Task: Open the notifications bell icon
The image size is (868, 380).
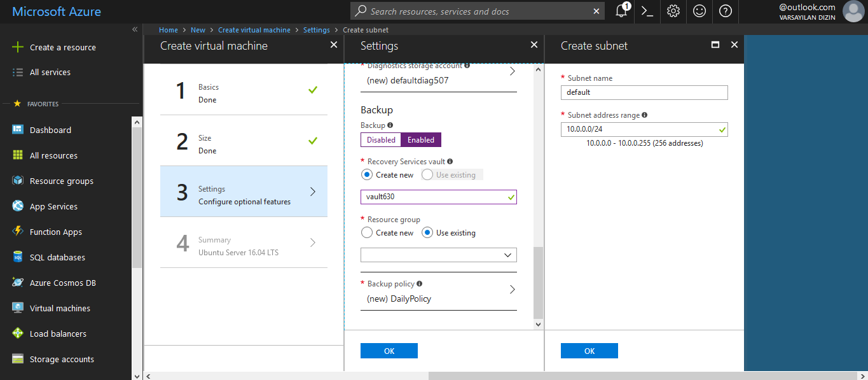Action: pyautogui.click(x=621, y=11)
